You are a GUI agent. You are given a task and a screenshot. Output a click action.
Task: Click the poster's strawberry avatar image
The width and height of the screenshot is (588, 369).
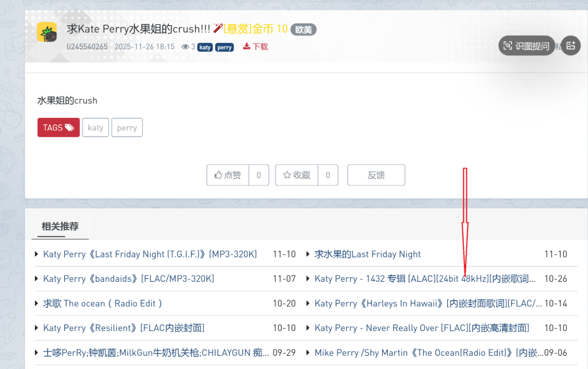click(x=47, y=32)
